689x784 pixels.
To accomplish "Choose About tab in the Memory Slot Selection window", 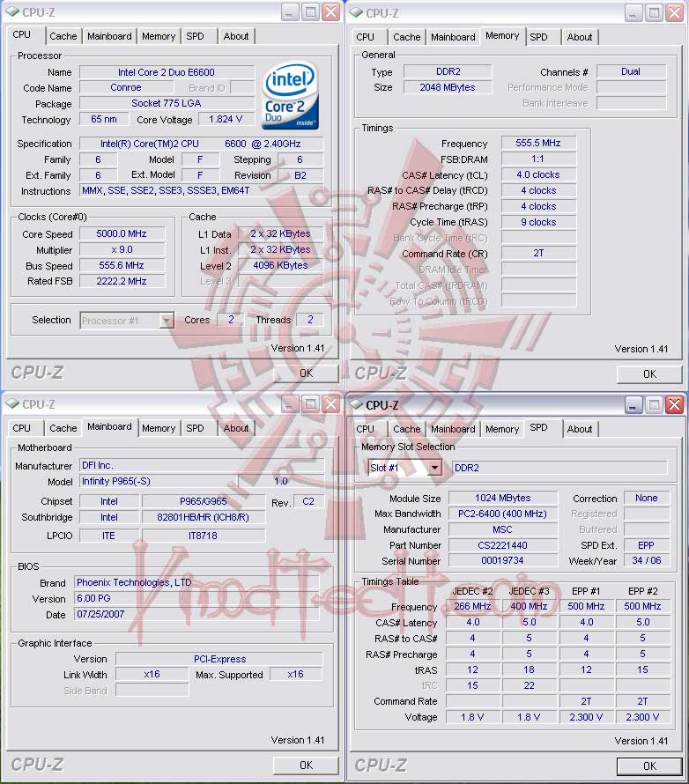I will 580,429.
